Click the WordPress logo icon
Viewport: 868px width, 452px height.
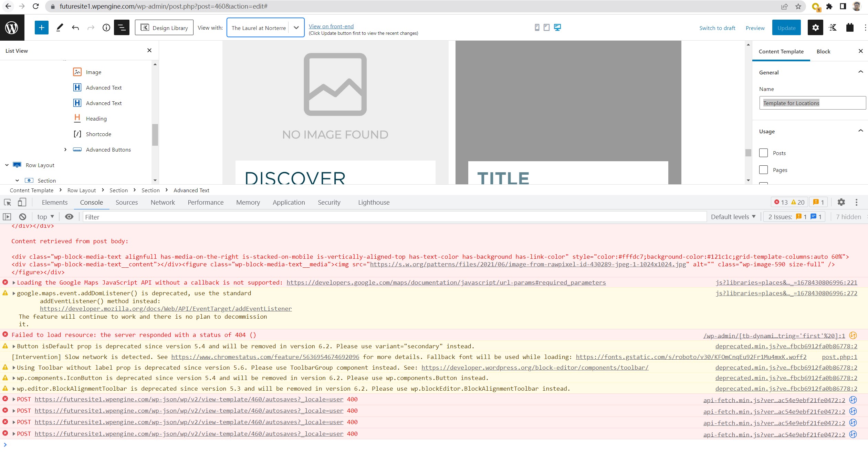12,28
